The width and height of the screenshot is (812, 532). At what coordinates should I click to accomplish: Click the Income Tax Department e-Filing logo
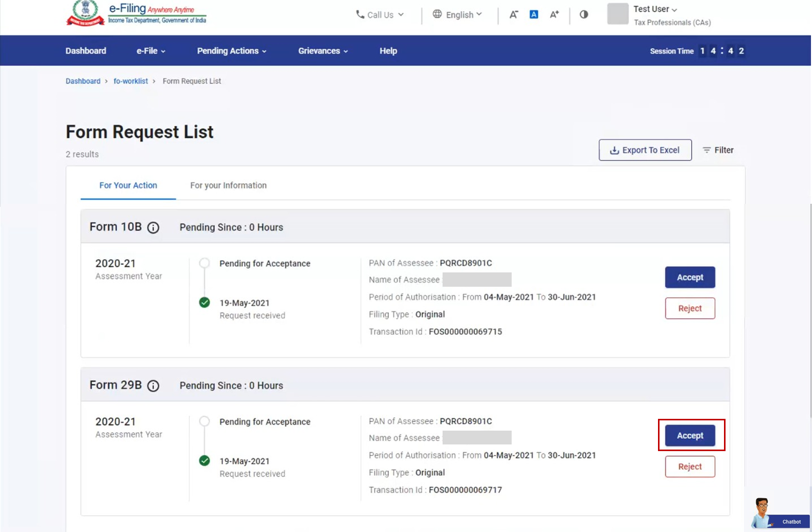pos(136,13)
